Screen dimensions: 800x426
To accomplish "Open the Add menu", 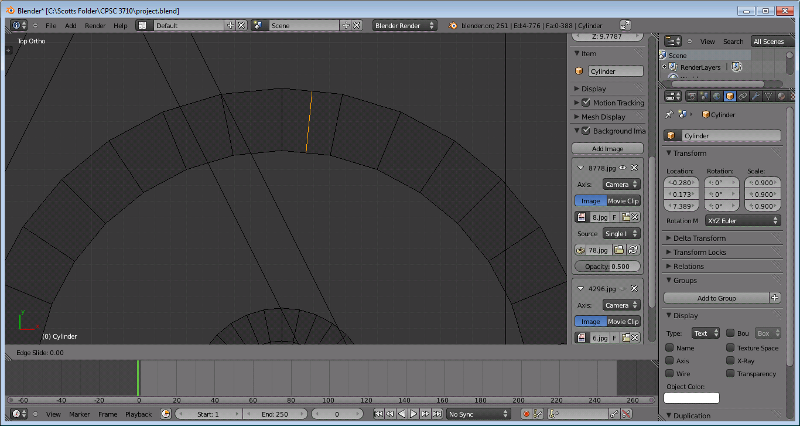I will point(70,26).
